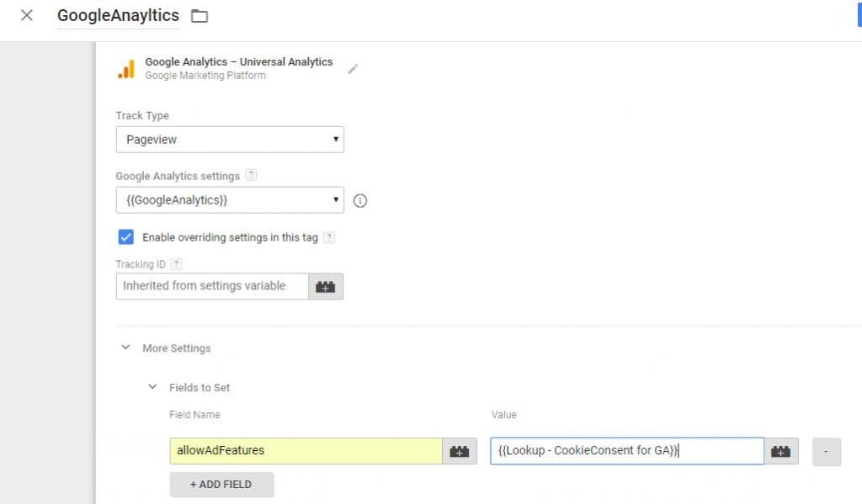Image resolution: width=862 pixels, height=504 pixels.
Task: Close the tag editor with the X
Action: click(26, 15)
